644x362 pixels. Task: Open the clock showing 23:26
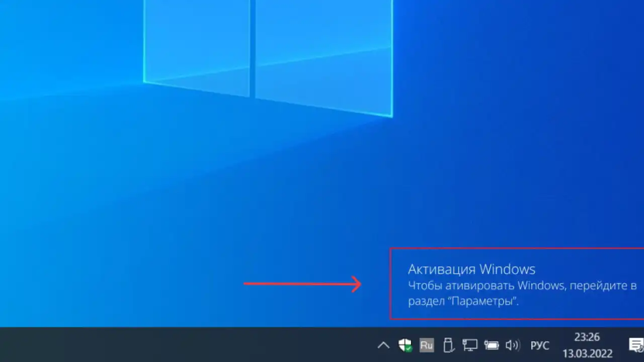(x=587, y=337)
